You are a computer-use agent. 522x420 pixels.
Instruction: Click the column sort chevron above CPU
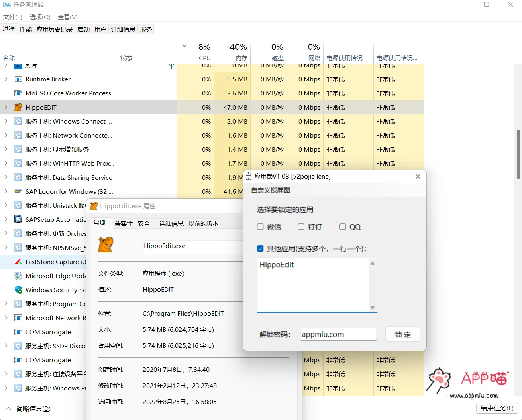click(184, 46)
